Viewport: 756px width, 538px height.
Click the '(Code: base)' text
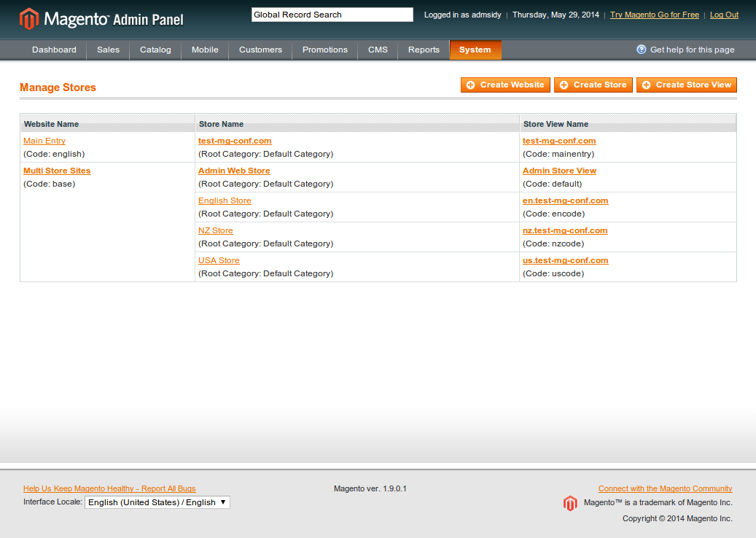[x=49, y=184]
